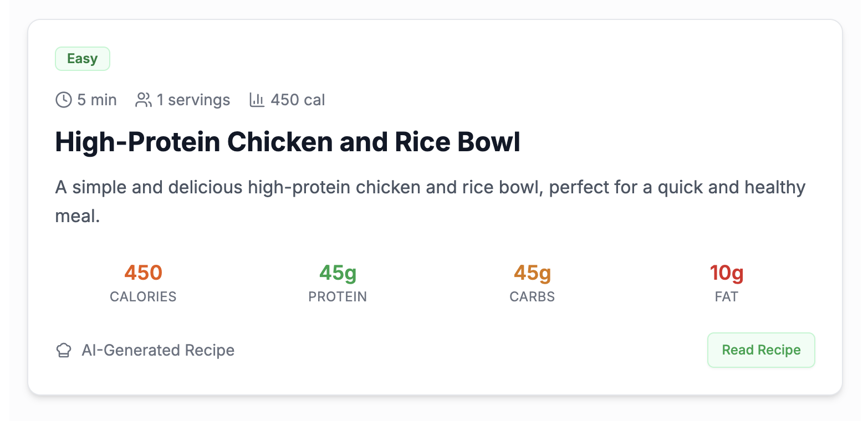Click the AI-Generated Recipe text
The image size is (868, 421).
158,350
